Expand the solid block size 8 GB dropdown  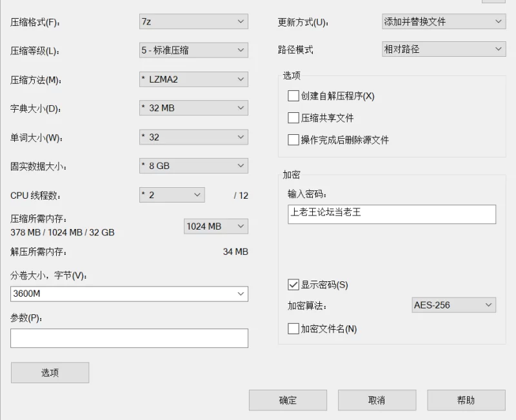(x=193, y=166)
